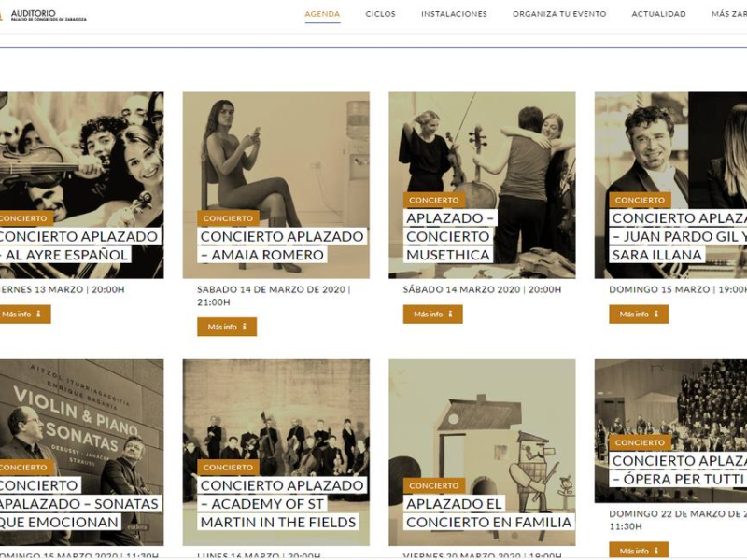Viewport: 747px width, 560px height.
Task: Select Organiza tu evento in navigation
Action: click(559, 14)
